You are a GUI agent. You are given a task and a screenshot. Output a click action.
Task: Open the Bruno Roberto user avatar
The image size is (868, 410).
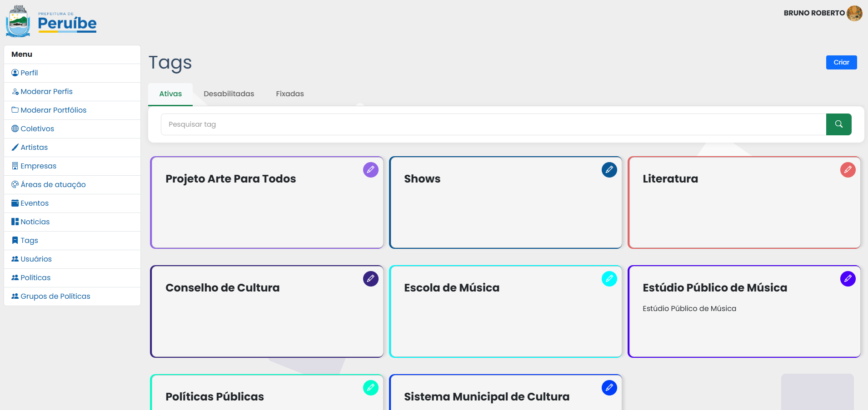pos(855,13)
